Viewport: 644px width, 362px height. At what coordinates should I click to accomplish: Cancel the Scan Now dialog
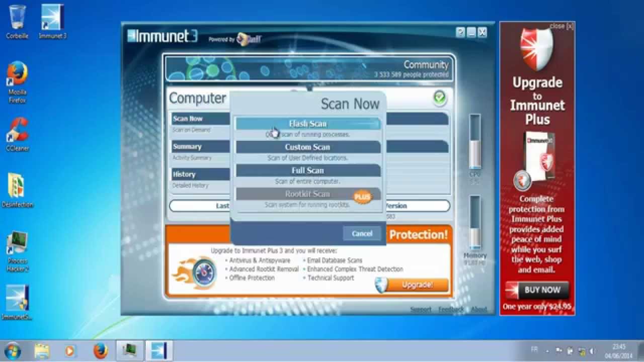(362, 233)
